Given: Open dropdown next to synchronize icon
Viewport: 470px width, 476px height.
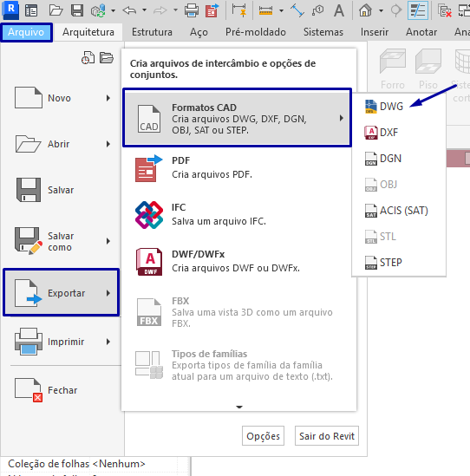Looking at the screenshot, I should [113, 11].
